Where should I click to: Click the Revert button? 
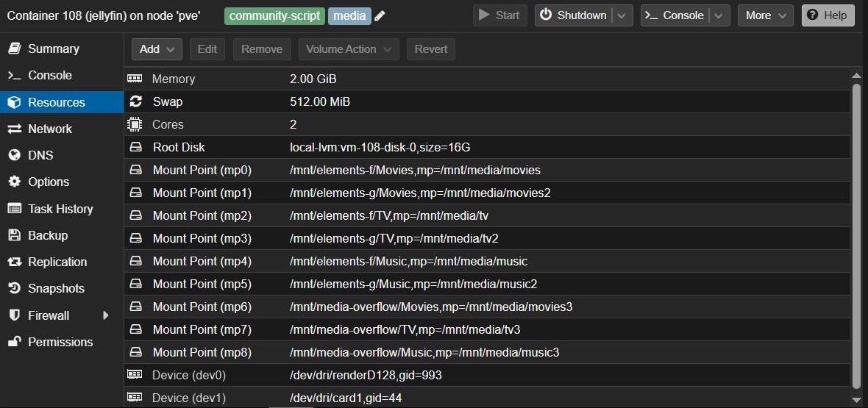point(430,49)
